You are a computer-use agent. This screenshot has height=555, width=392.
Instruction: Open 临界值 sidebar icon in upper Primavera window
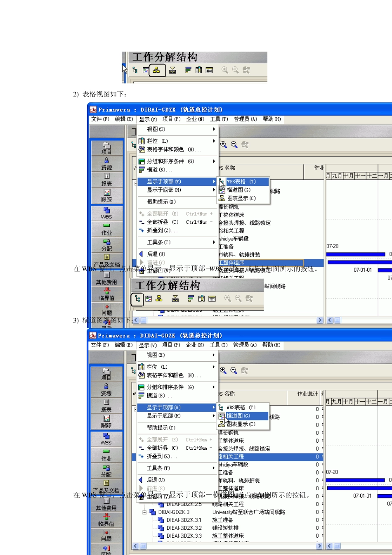[x=106, y=294]
